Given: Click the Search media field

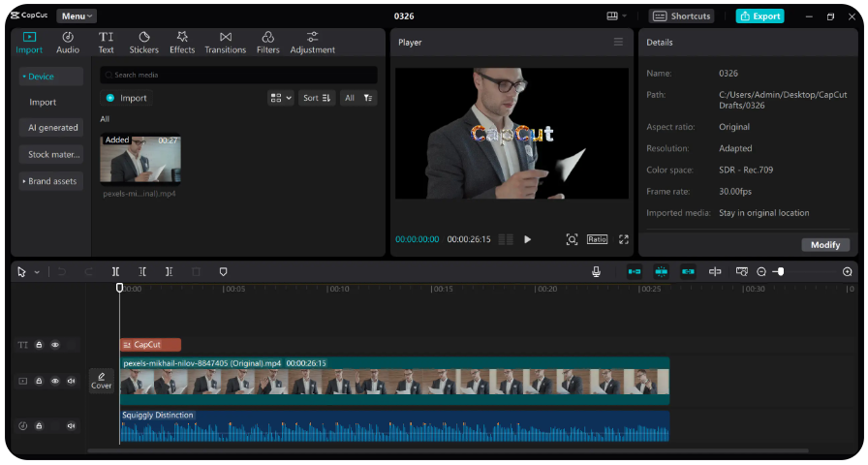Looking at the screenshot, I should [x=238, y=75].
